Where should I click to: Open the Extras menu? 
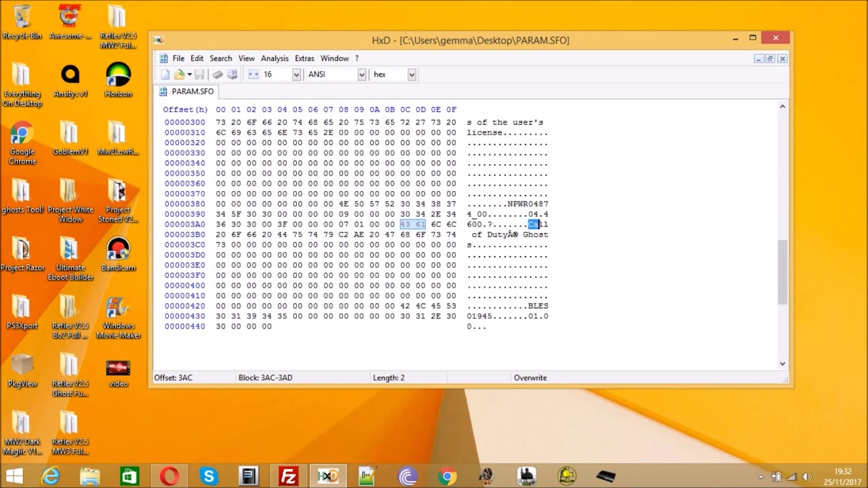click(304, 58)
